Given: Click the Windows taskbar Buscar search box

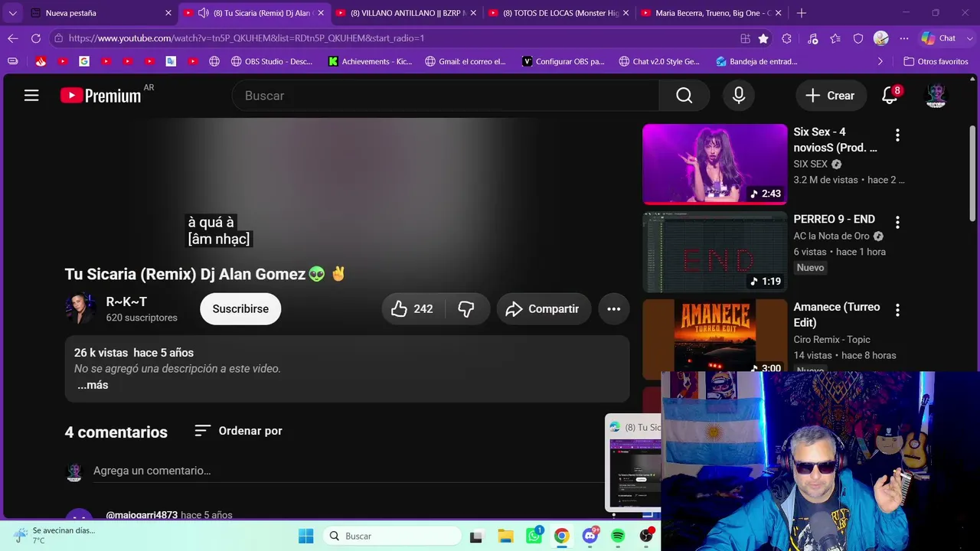Looking at the screenshot, I should click(x=392, y=536).
